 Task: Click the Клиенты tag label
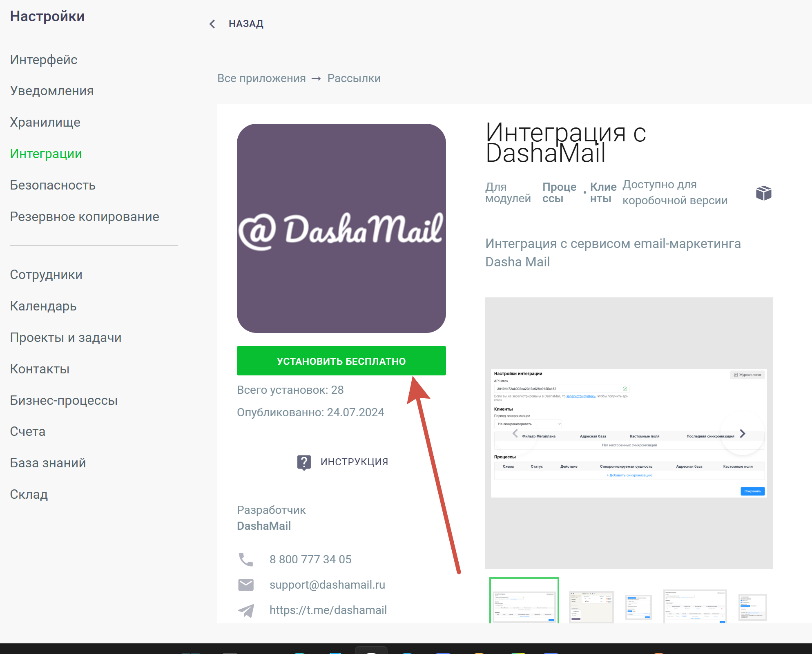point(603,193)
